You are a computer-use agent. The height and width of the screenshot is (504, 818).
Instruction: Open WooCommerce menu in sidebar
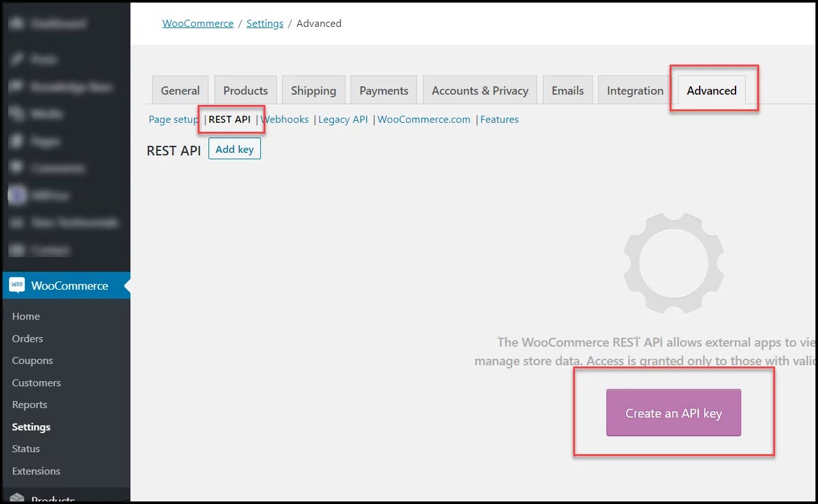tap(65, 285)
